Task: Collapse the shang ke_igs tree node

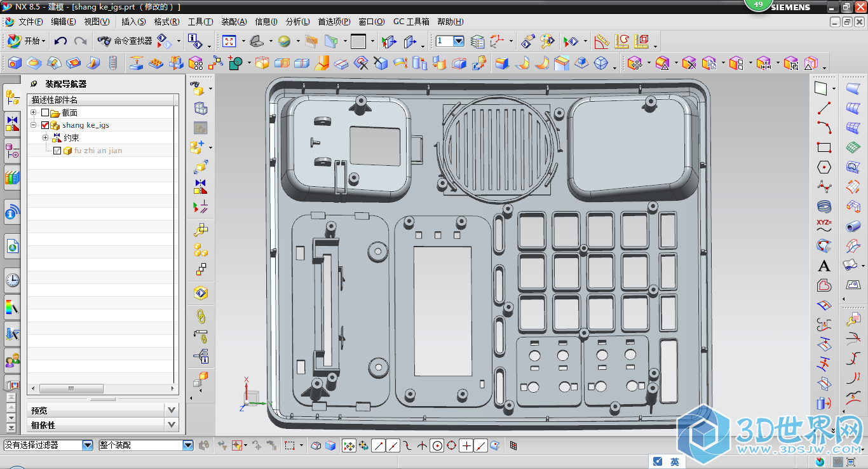Action: pos(33,125)
